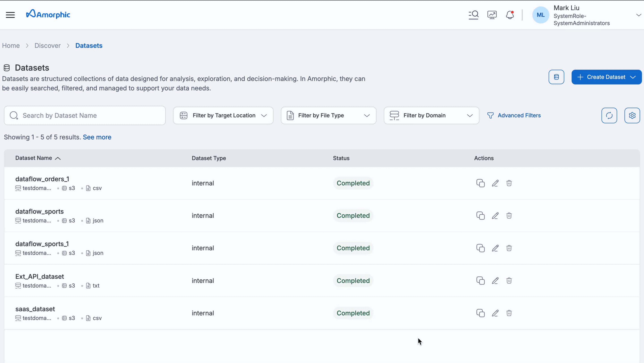
Task: Navigate to Discover breadcrumb
Action: coord(47,45)
